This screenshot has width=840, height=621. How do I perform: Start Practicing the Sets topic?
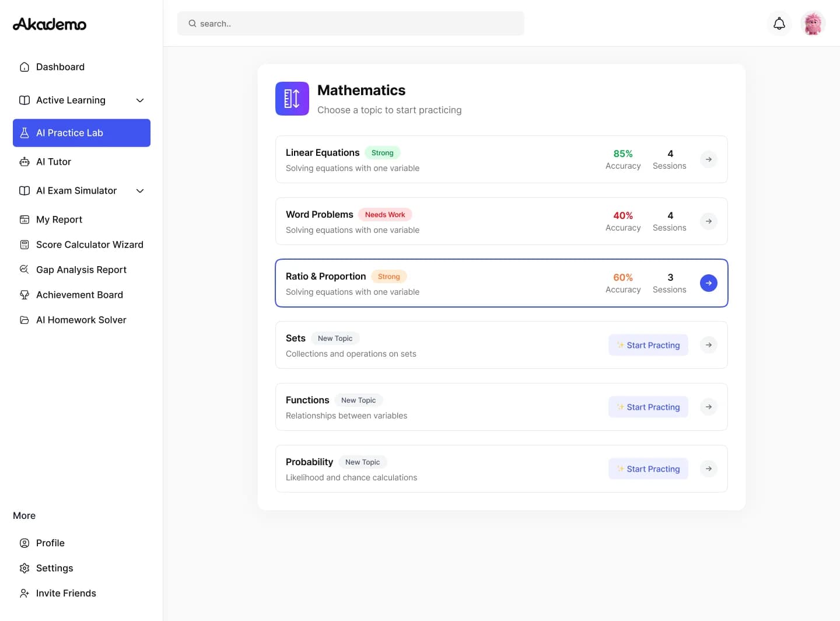648,345
